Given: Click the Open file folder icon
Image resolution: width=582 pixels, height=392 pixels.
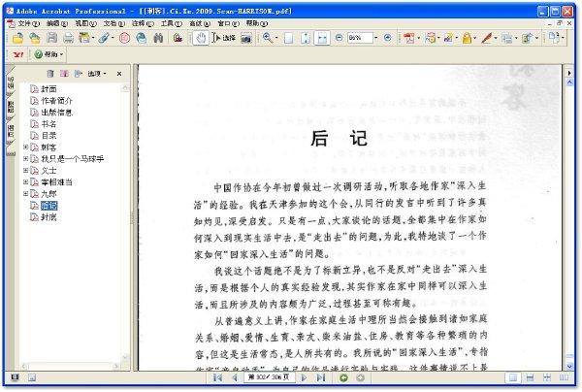Looking at the screenshot, I should coord(17,38).
